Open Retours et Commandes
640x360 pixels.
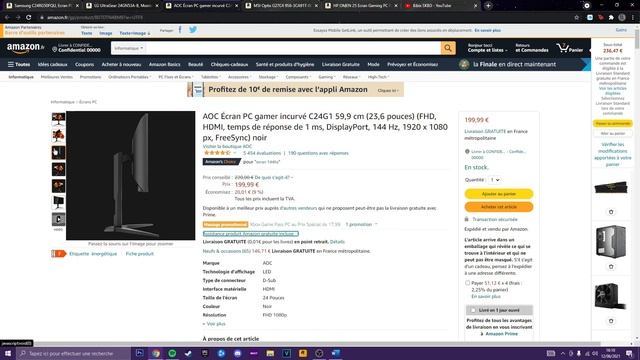(x=532, y=48)
